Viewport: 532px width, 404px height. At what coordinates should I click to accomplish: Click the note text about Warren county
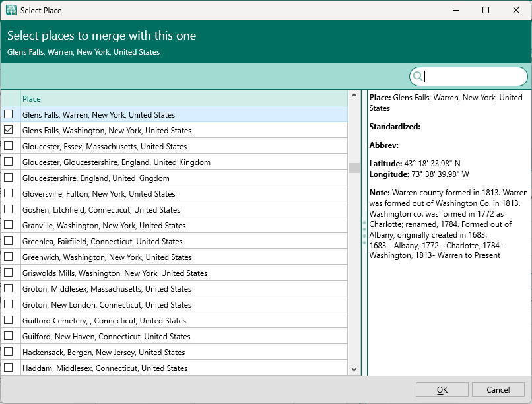click(448, 224)
